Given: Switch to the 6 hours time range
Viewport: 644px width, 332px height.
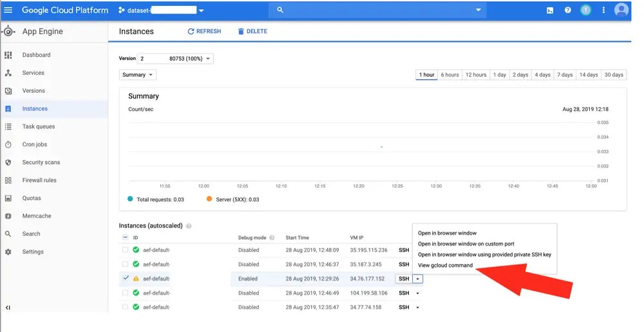Looking at the screenshot, I should pos(450,75).
